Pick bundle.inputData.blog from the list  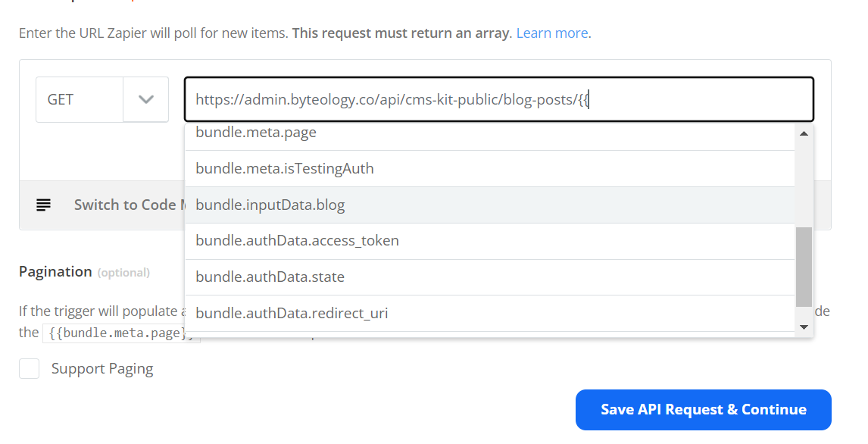click(x=490, y=205)
